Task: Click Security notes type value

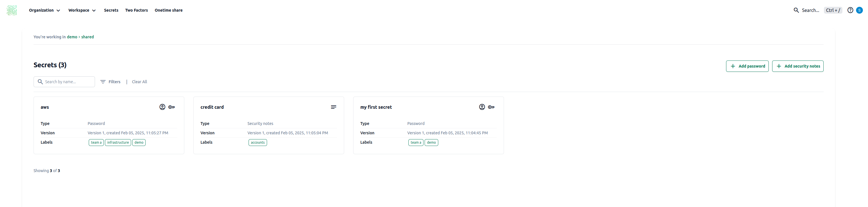Action: (x=260, y=124)
